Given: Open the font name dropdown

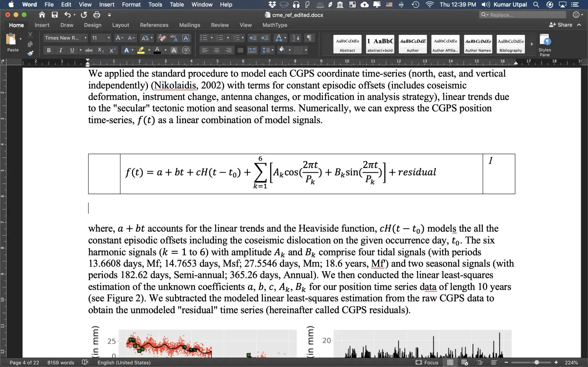Looking at the screenshot, I should point(86,38).
